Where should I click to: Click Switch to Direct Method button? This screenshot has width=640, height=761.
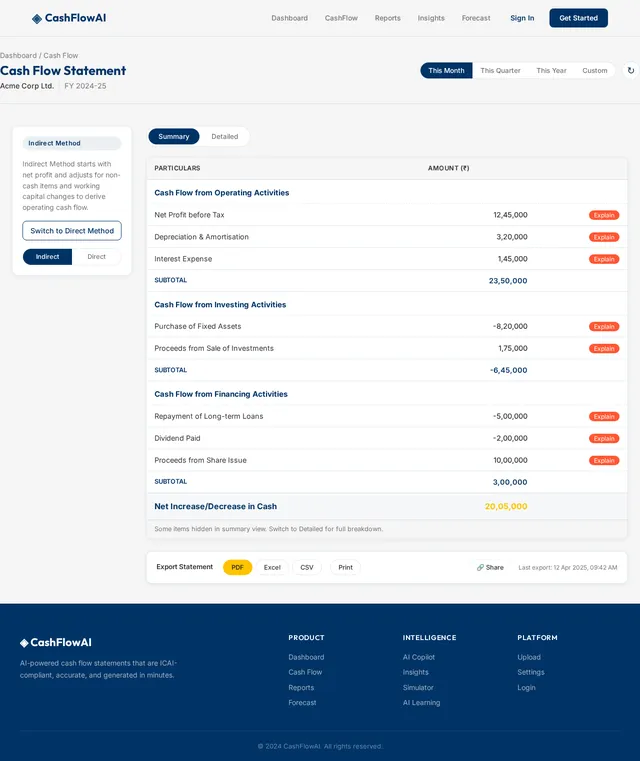tap(72, 231)
